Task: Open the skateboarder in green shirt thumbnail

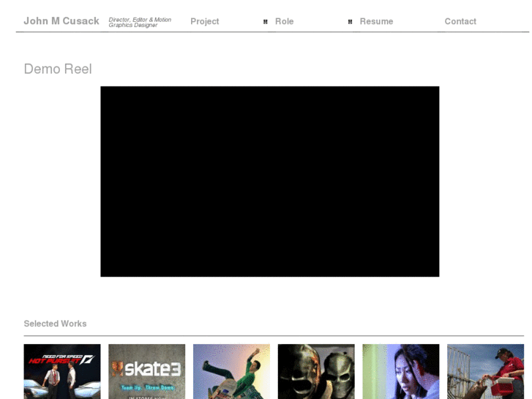Action: point(231,371)
